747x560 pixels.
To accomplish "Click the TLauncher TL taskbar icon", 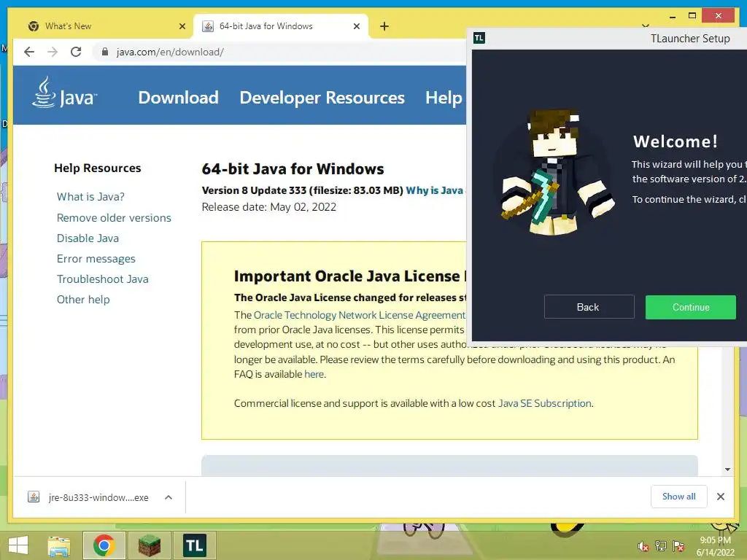I will [x=194, y=545].
